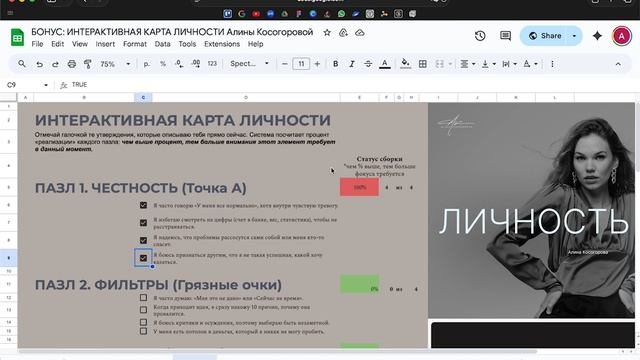Viewport: 640px width, 360px height.
Task: Select the red 100% status cell
Action: [x=360, y=187]
